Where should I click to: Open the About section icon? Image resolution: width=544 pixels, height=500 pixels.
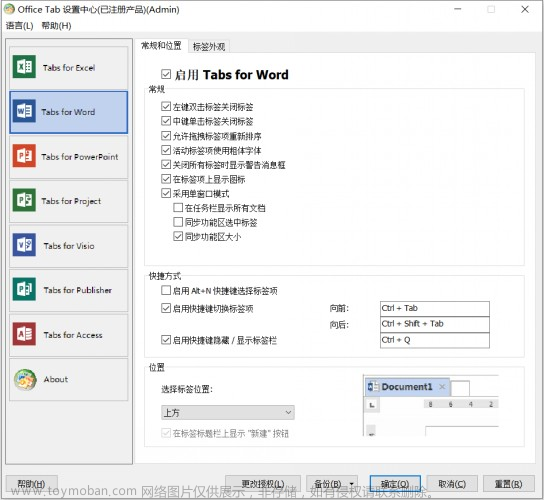click(25, 379)
